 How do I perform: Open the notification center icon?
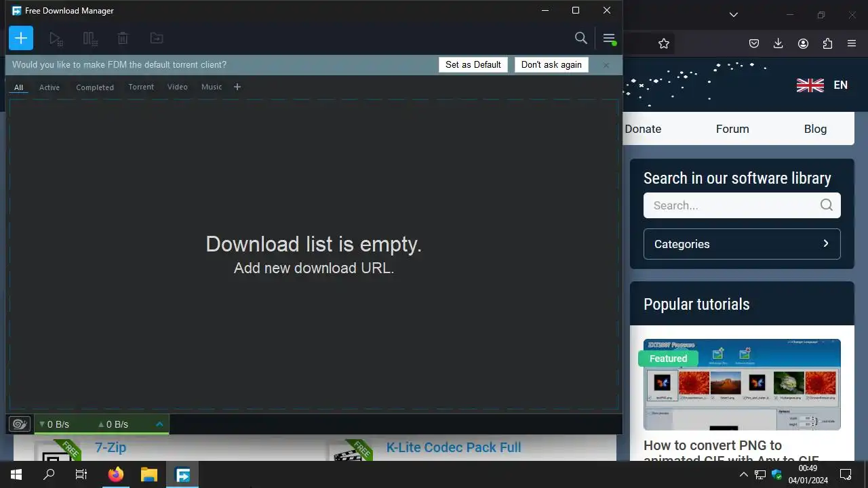846,474
